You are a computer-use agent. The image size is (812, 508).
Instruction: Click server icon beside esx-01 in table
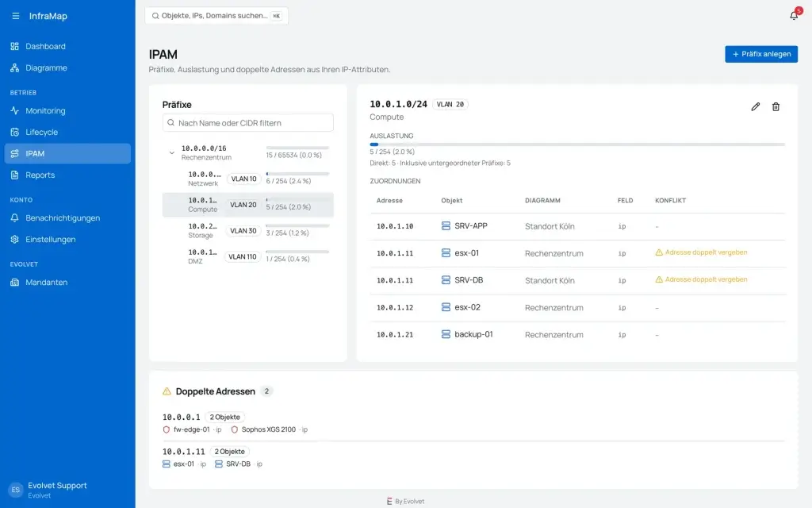point(446,253)
